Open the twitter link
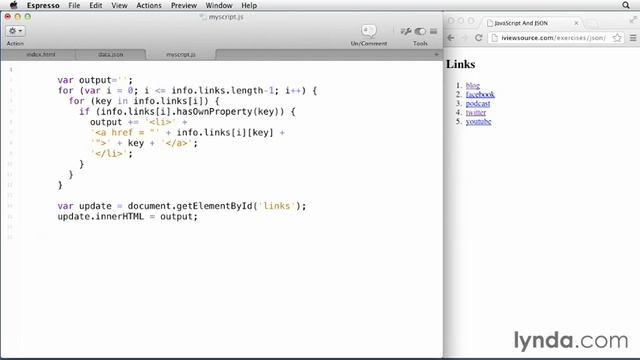The width and height of the screenshot is (640, 360). 476,112
